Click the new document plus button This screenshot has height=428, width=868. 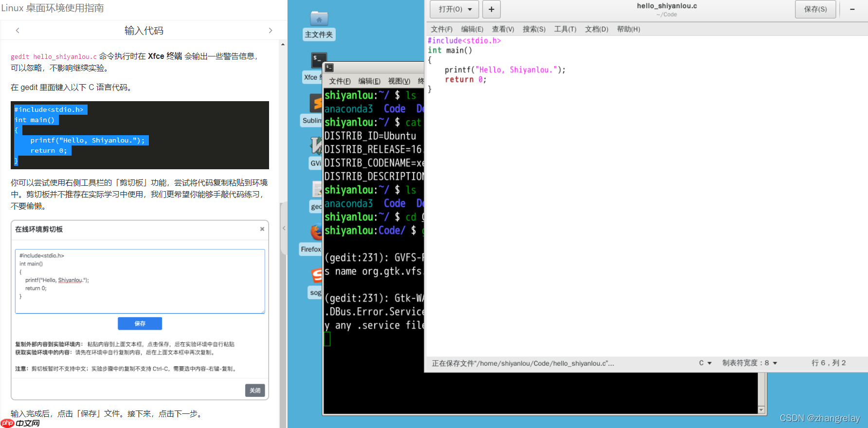click(x=491, y=9)
